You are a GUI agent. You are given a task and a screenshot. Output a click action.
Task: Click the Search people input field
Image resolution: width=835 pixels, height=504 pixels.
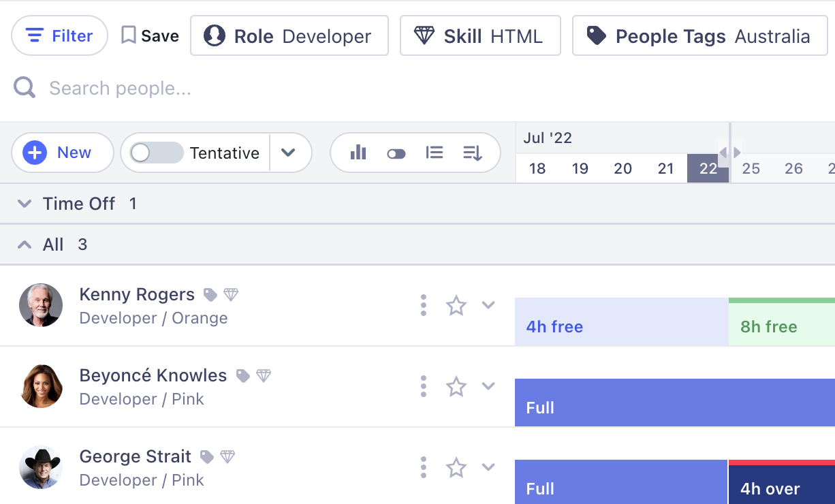[204, 89]
